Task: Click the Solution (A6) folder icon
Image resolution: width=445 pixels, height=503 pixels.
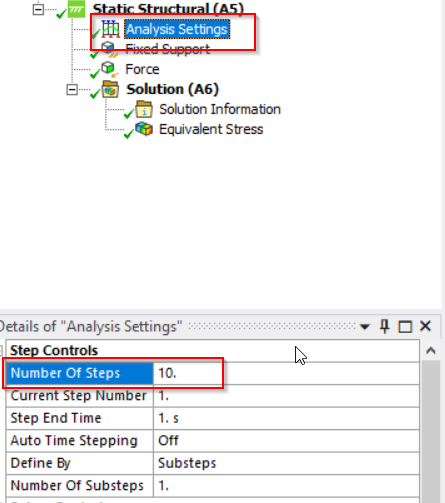Action: tap(110, 89)
